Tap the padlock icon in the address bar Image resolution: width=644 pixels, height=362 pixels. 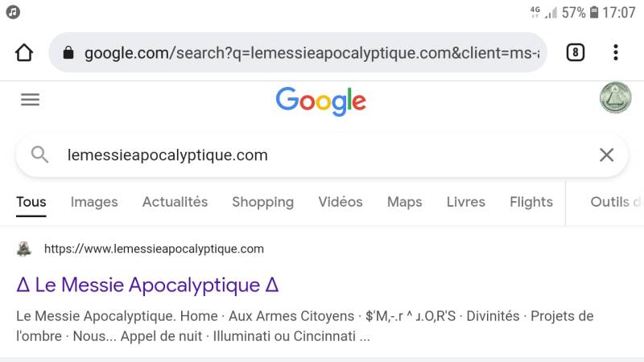pos(68,53)
